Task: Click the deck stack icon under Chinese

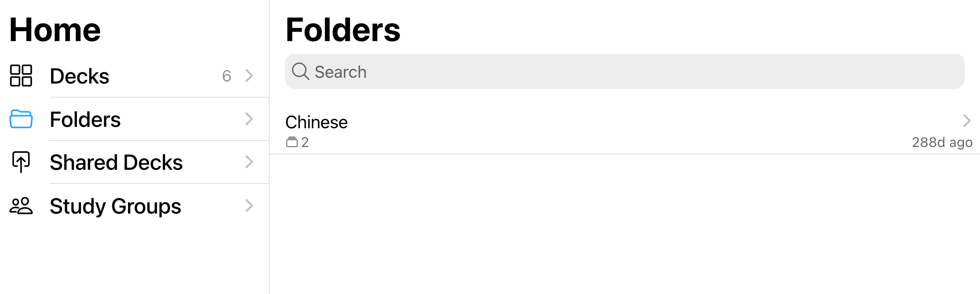Action: pos(292,142)
